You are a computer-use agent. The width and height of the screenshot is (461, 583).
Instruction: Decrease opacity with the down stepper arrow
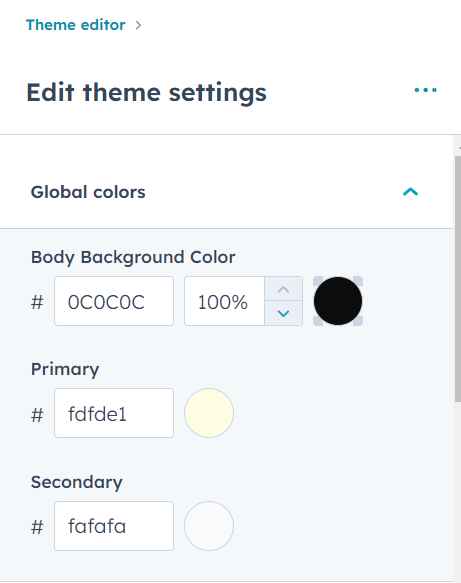point(283,313)
